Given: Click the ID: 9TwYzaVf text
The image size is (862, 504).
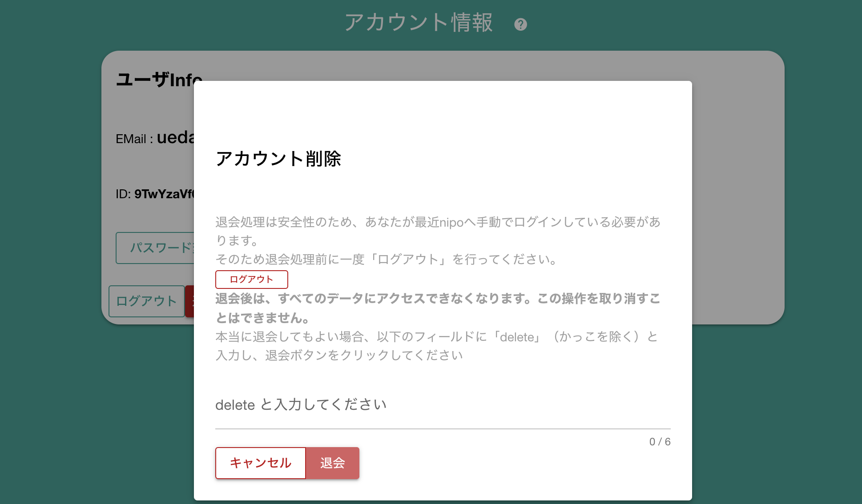Looking at the screenshot, I should pos(155,194).
